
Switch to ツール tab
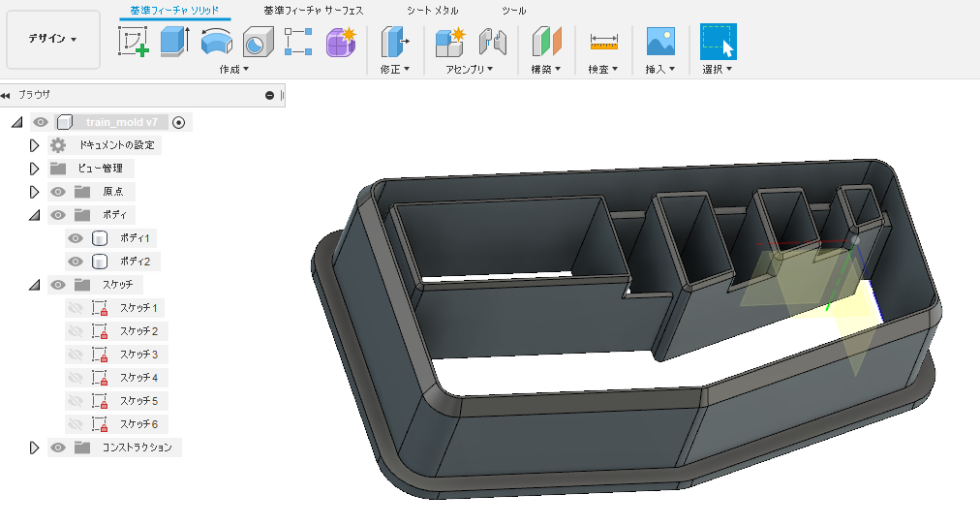(514, 11)
